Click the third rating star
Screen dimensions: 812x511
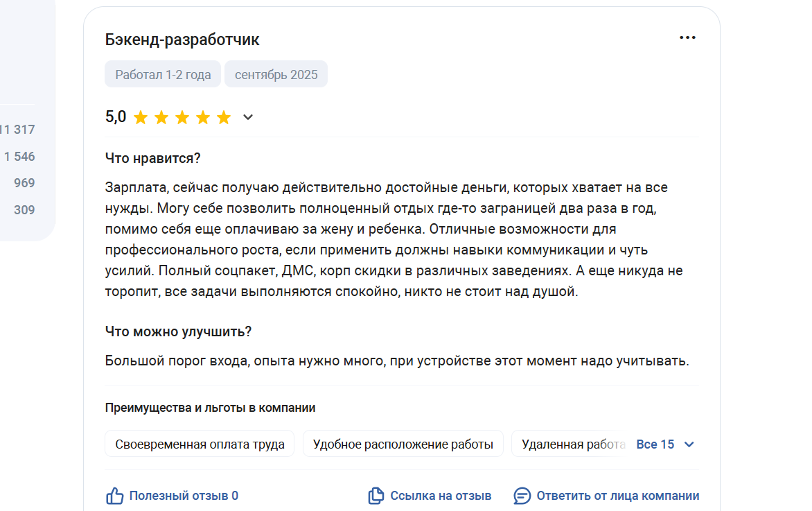tap(182, 118)
